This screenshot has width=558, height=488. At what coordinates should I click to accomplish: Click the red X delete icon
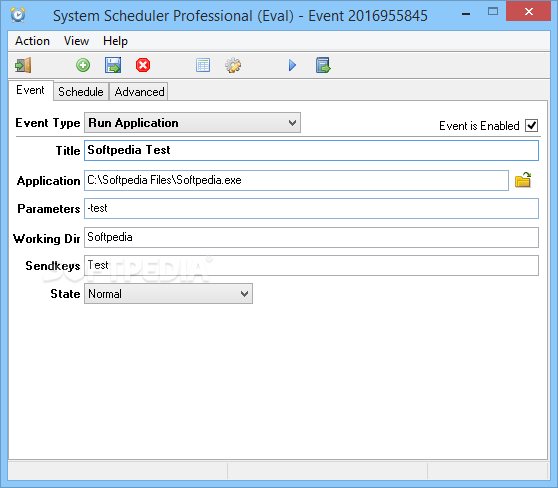(x=143, y=65)
